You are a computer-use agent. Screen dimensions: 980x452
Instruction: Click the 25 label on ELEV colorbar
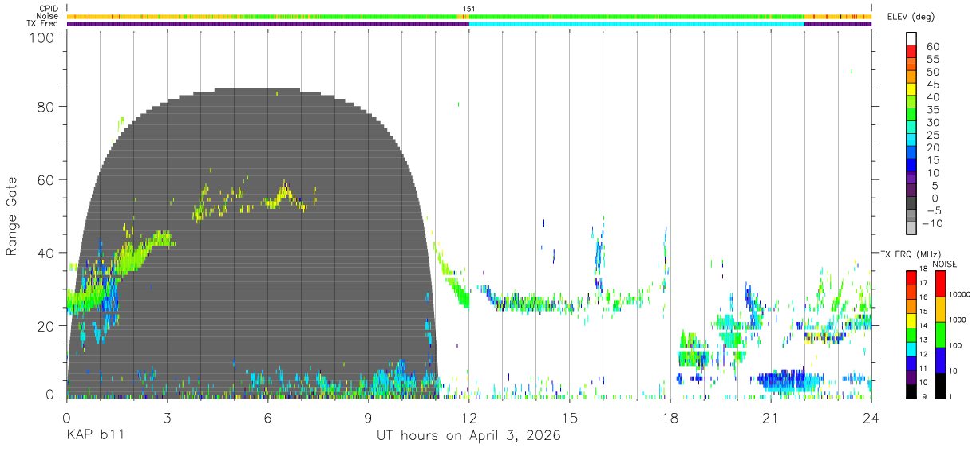[x=932, y=135]
